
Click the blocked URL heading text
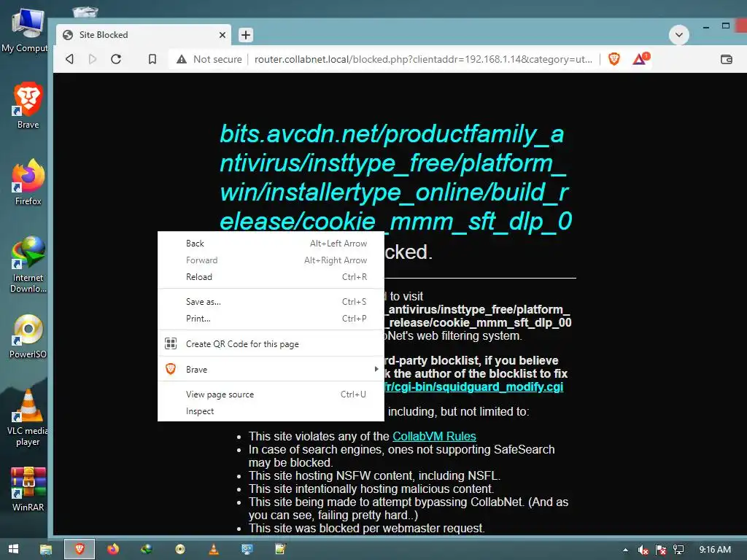click(x=395, y=177)
